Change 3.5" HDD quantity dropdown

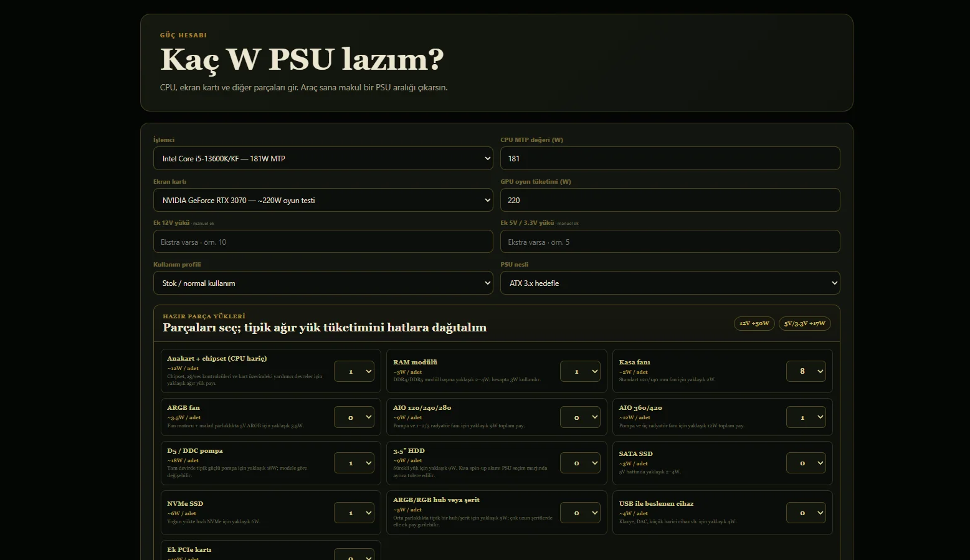pyautogui.click(x=580, y=463)
